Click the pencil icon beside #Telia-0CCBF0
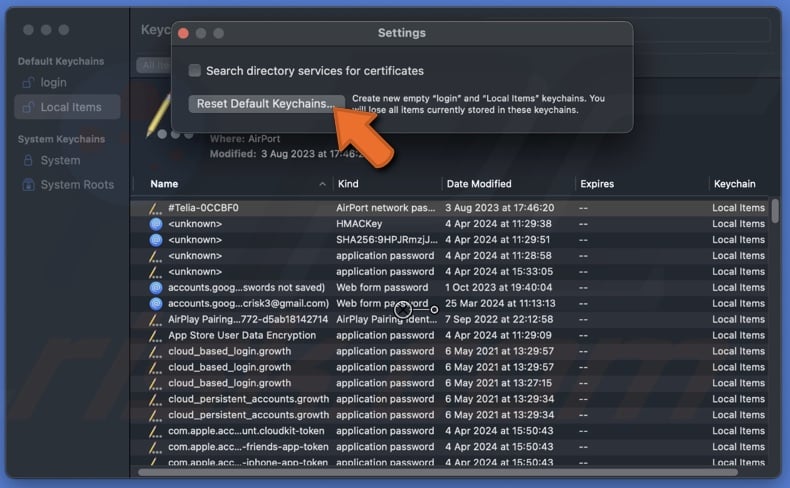The width and height of the screenshot is (790, 488). click(x=155, y=208)
